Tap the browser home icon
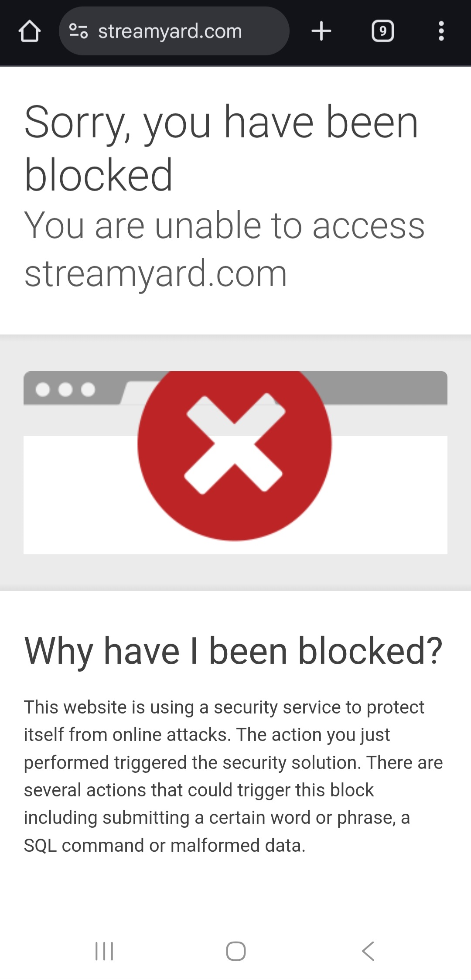Screen dimensions: 471x980 coord(30,31)
